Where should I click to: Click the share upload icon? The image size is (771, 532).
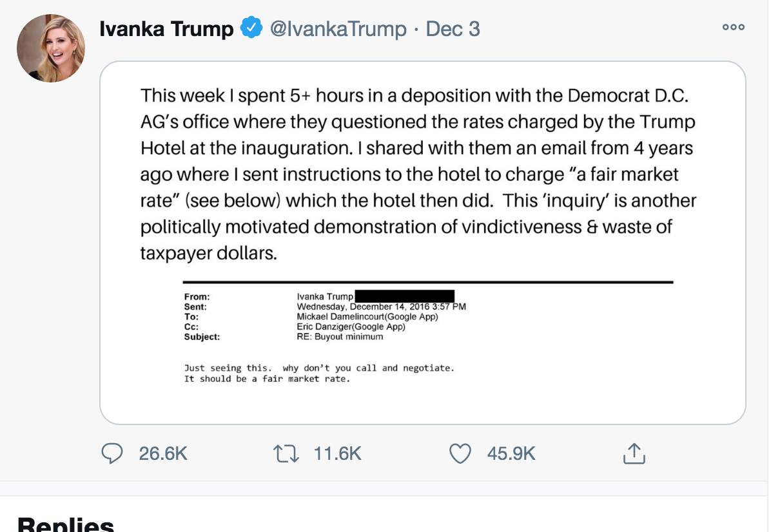pos(634,453)
